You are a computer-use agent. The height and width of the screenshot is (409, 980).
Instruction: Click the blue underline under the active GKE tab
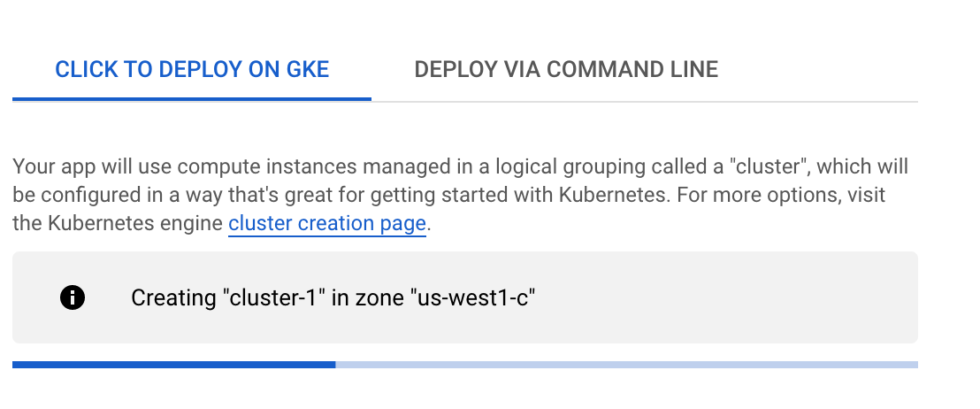pyautogui.click(x=192, y=99)
